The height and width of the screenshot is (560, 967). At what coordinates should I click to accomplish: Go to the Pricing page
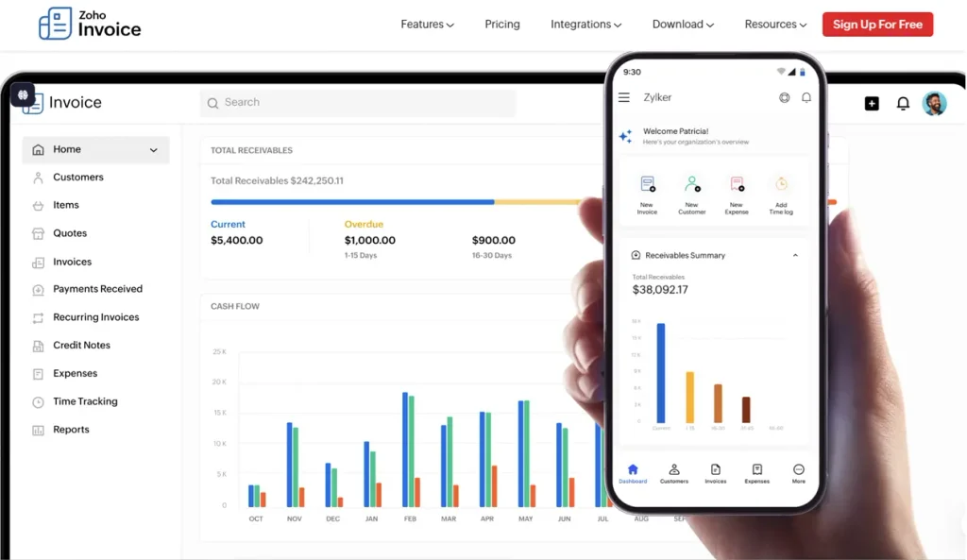(x=502, y=24)
